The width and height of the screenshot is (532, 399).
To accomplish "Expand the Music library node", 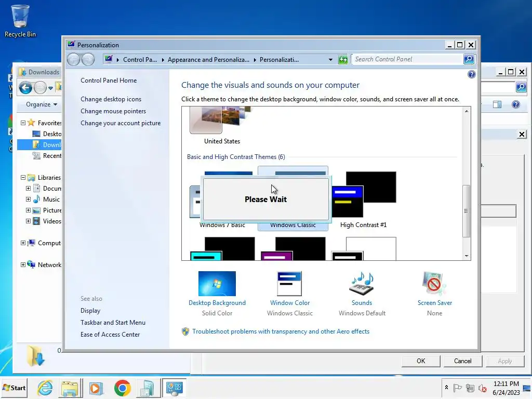I will point(29,199).
